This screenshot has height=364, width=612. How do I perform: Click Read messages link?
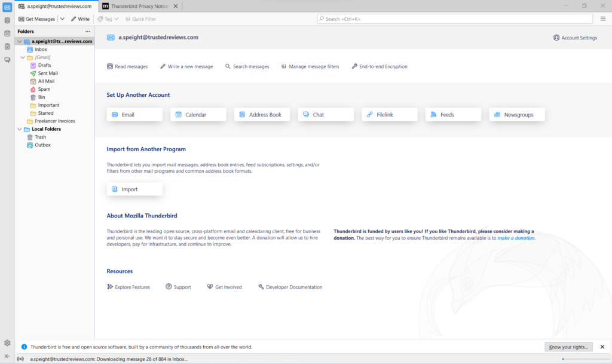127,66
